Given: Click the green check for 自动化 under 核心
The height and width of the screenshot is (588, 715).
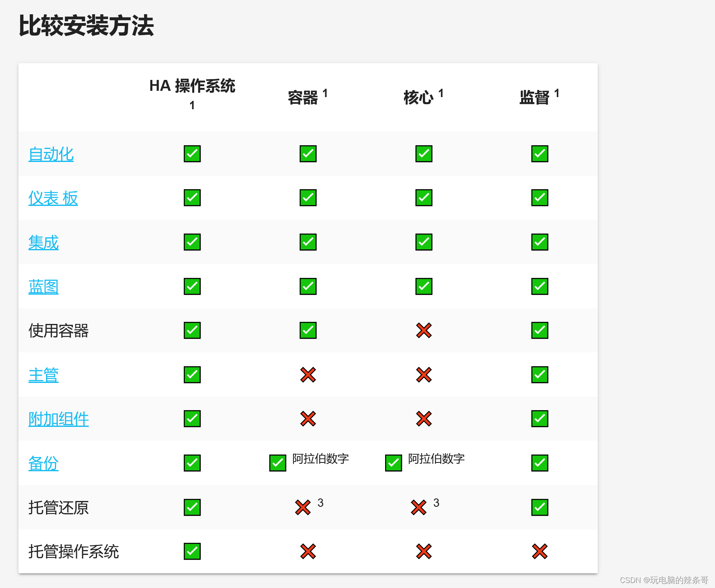Looking at the screenshot, I should click(424, 154).
